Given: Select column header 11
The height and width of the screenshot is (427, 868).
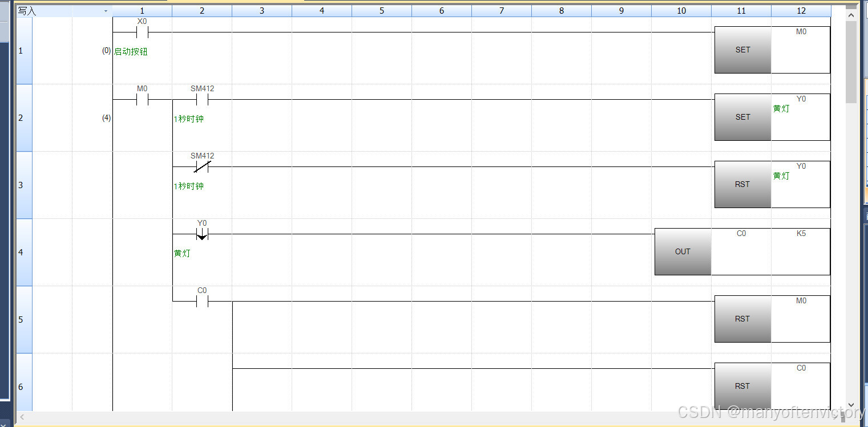Looking at the screenshot, I should coord(741,11).
